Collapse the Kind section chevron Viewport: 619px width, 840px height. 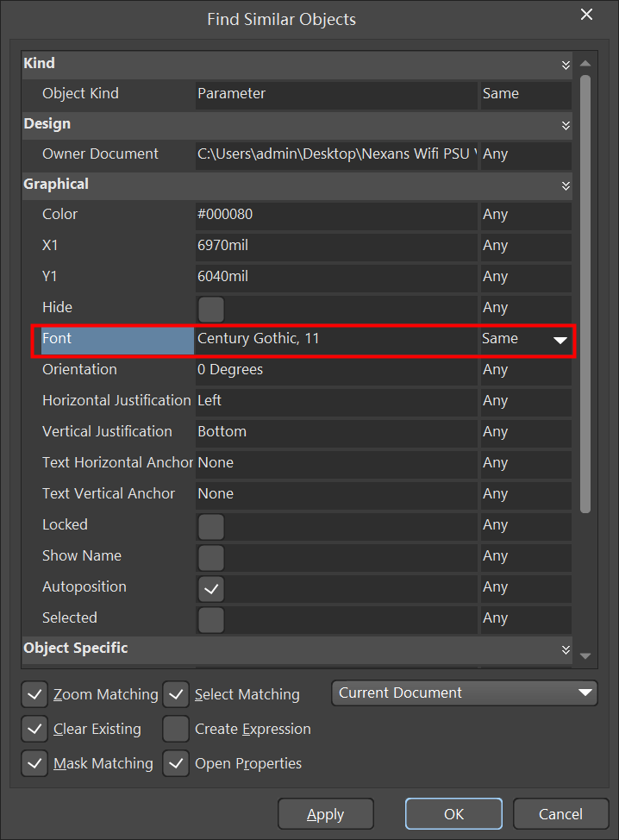pos(566,65)
